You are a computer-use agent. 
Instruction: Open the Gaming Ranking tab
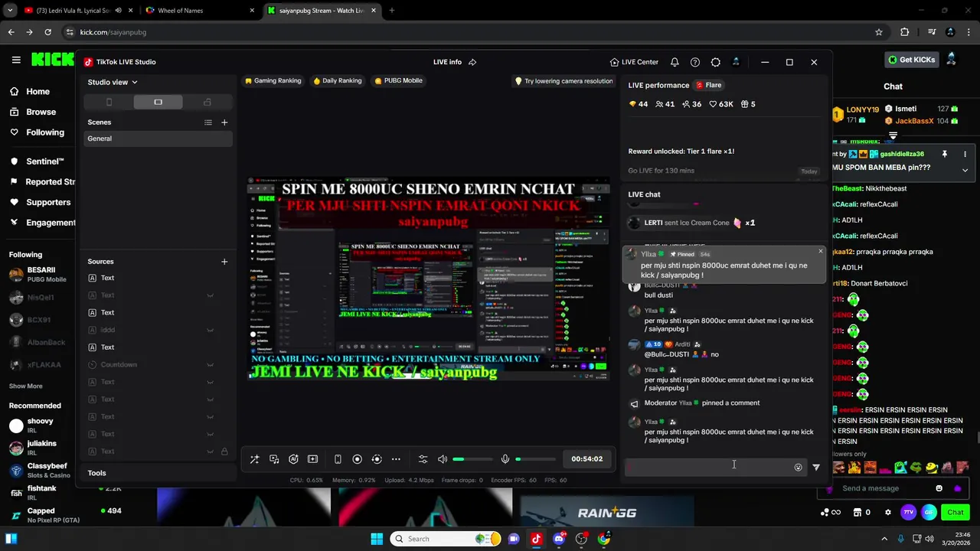point(273,80)
